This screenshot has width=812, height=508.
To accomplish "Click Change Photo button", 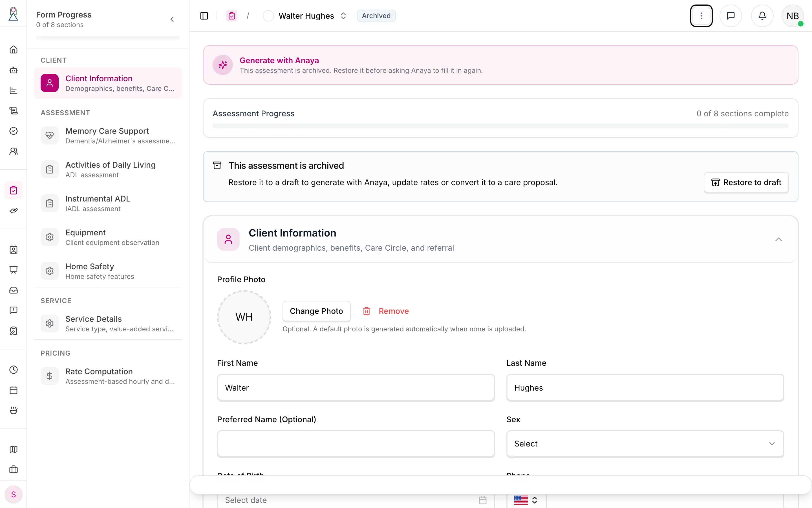I will [x=316, y=311].
